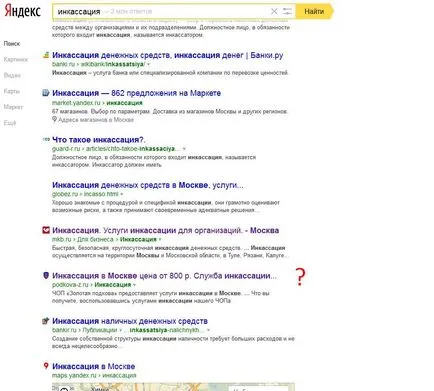The width and height of the screenshot is (434, 391).
Task: Click the banki.ru favicon
Action: [x=46, y=55]
